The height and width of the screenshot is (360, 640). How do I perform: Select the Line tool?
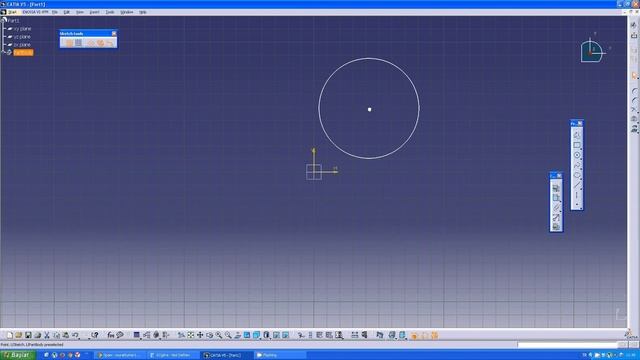tap(577, 185)
